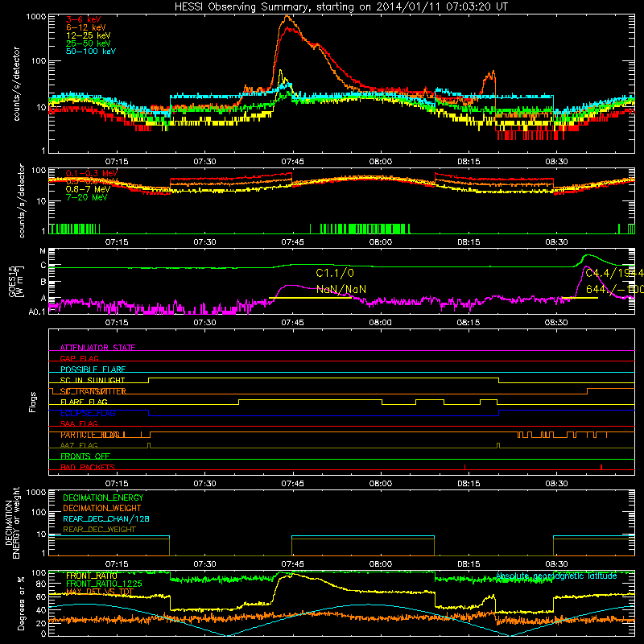Image resolution: width=644 pixels, height=644 pixels.
Task: Click the FRONT_RATIO legend label
Action: pyautogui.click(x=92, y=576)
